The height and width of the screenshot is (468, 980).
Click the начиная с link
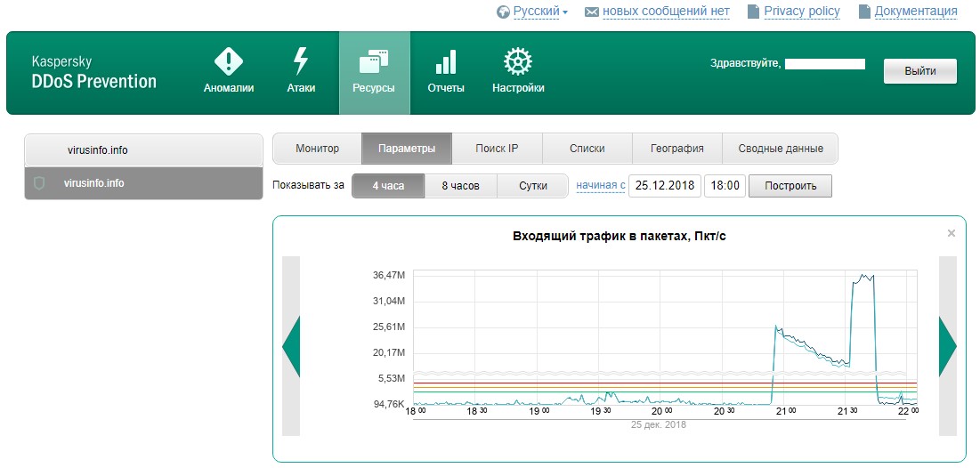click(601, 185)
